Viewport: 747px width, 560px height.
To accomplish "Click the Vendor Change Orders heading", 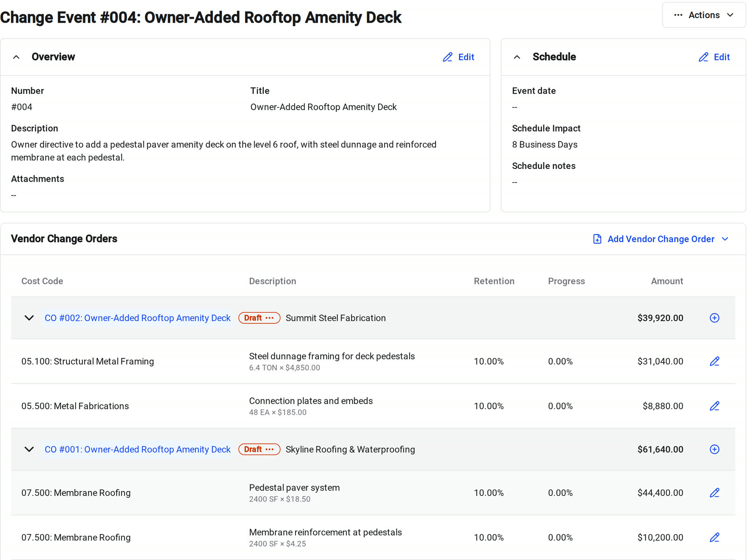I will coord(64,239).
